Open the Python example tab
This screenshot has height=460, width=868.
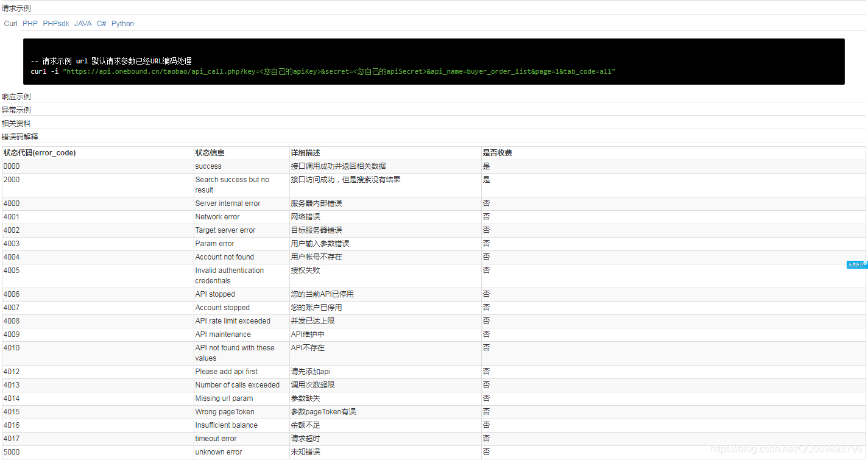122,24
